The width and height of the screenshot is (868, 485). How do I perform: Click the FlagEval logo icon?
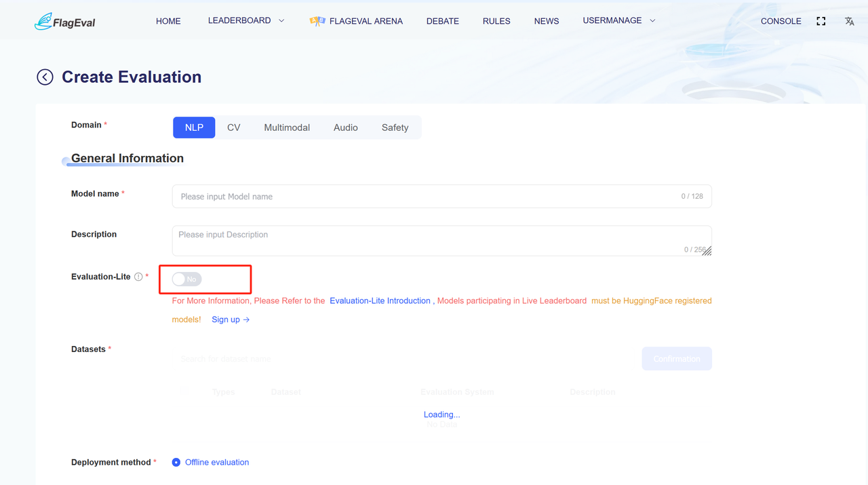click(44, 22)
